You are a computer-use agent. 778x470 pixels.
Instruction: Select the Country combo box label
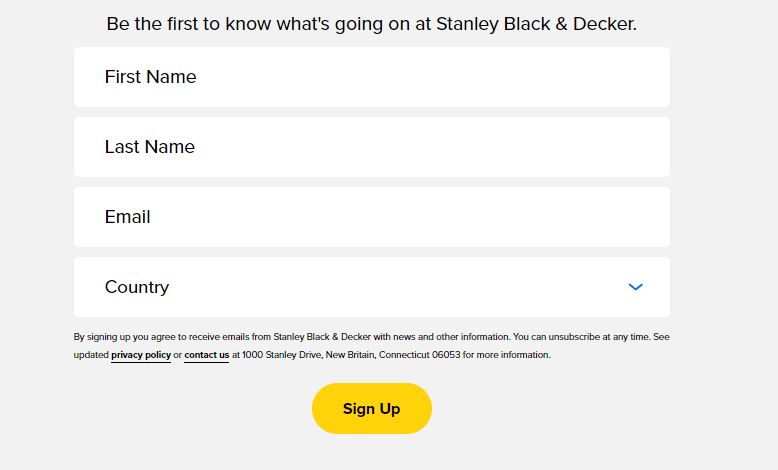(137, 287)
